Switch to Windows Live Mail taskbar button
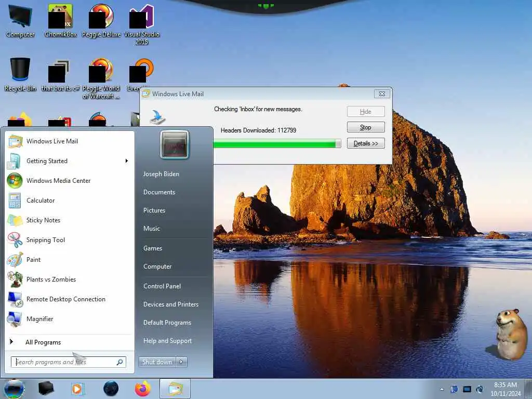Screen dimensions: 532x399 tap(175, 389)
